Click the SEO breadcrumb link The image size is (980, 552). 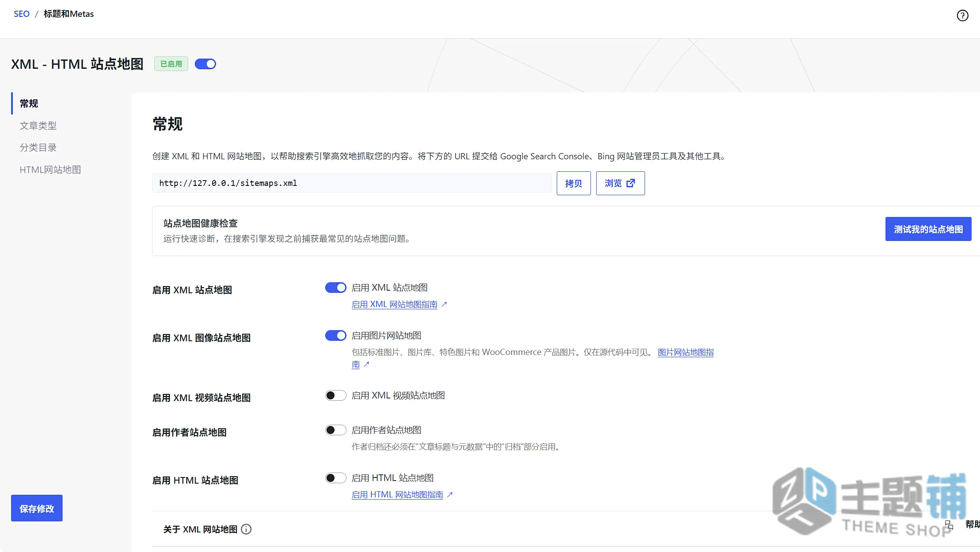[22, 14]
